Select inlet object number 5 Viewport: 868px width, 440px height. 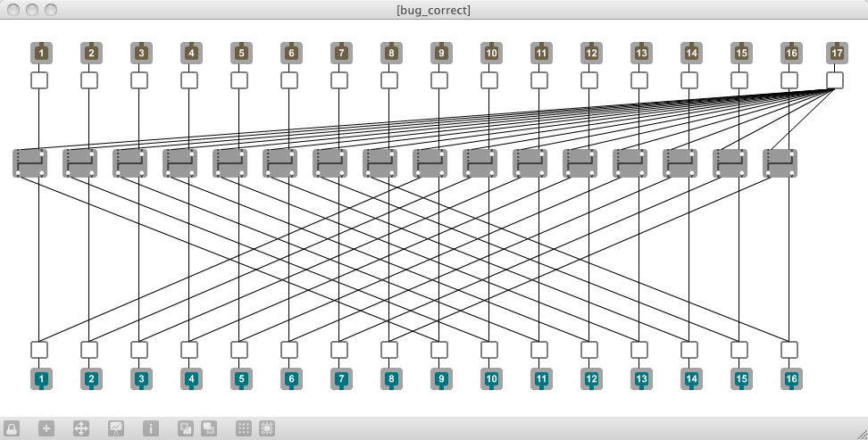(x=241, y=54)
